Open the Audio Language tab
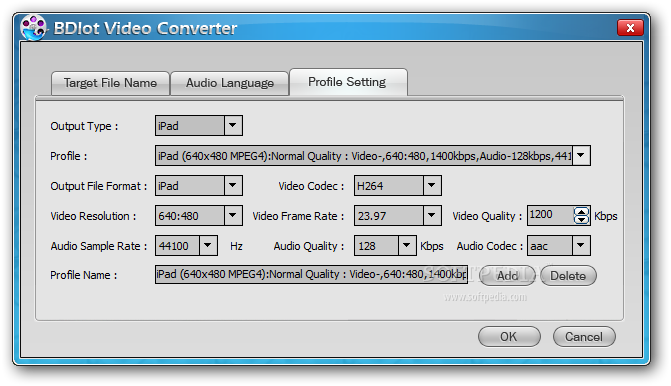The width and height of the screenshot is (671, 386). pyautogui.click(x=229, y=83)
